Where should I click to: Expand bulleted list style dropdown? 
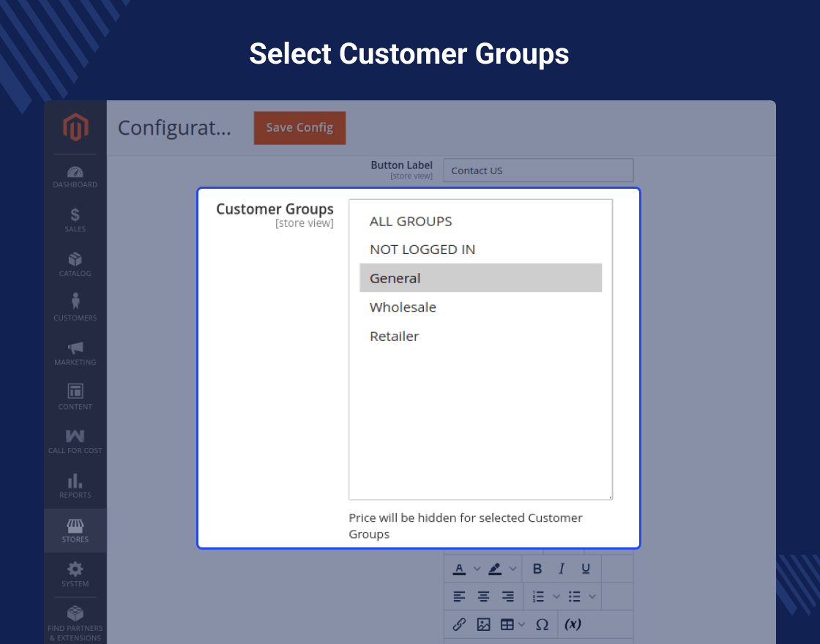592,596
